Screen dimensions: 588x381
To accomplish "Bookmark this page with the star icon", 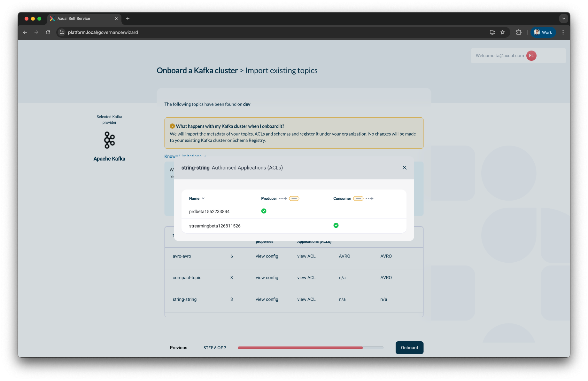I will 503,32.
